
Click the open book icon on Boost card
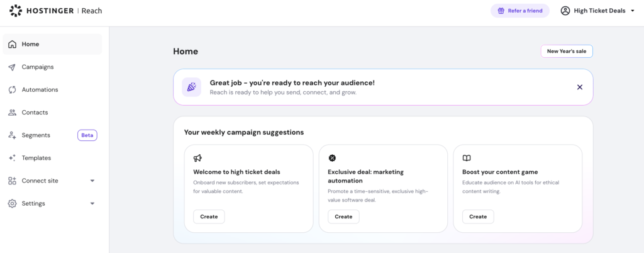pos(467,158)
